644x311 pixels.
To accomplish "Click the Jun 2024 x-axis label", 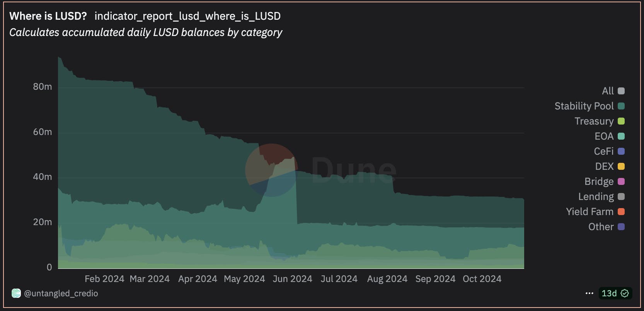I will tap(293, 279).
